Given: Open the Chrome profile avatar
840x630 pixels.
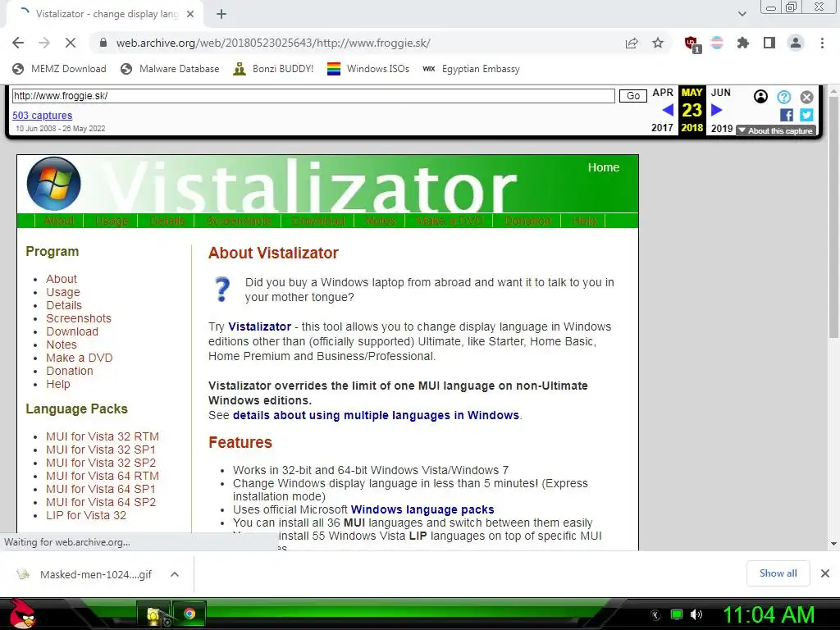Looking at the screenshot, I should pyautogui.click(x=796, y=43).
